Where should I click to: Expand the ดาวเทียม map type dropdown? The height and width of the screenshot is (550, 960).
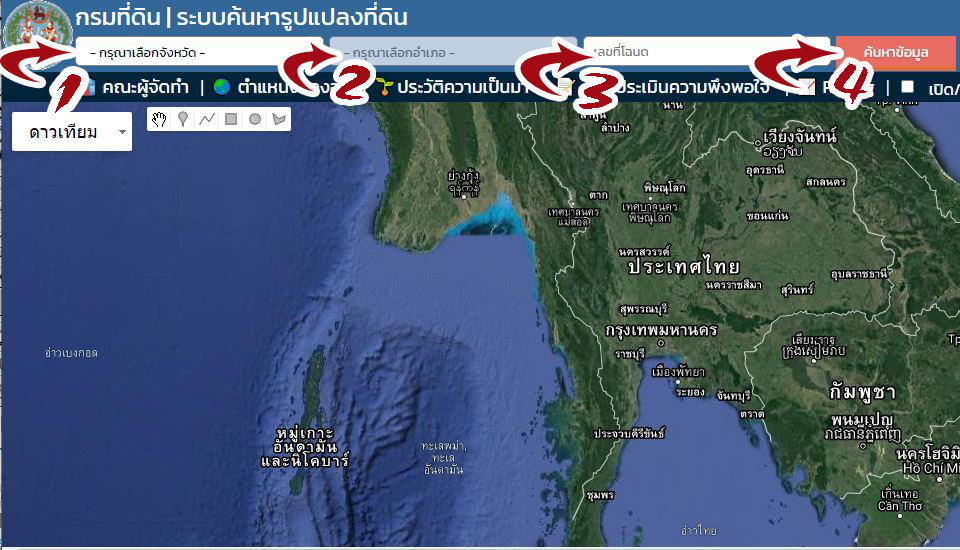[x=72, y=132]
